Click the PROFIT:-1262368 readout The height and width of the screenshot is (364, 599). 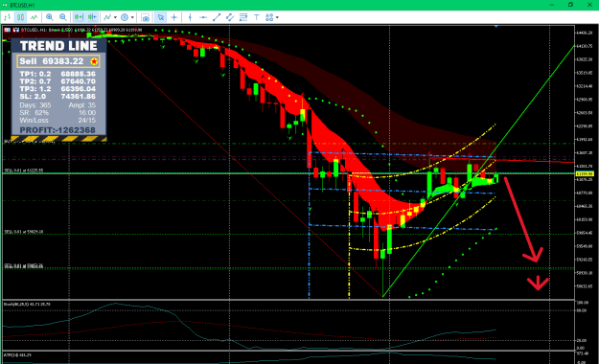coord(58,130)
